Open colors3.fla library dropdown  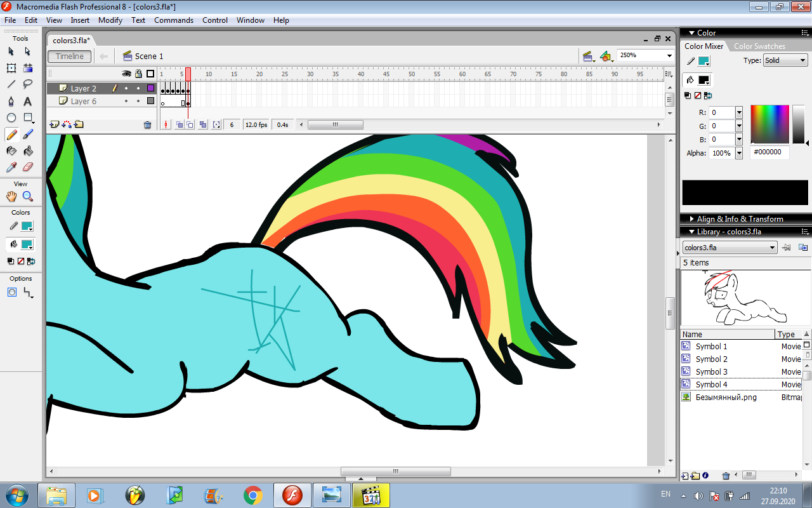[730, 248]
